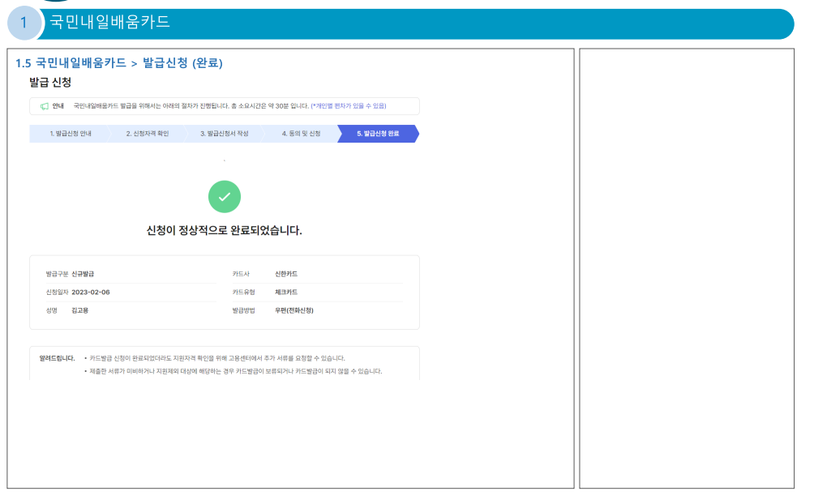Select step 2. 신청자격 확인
This screenshot has width=814, height=504.
click(x=148, y=134)
